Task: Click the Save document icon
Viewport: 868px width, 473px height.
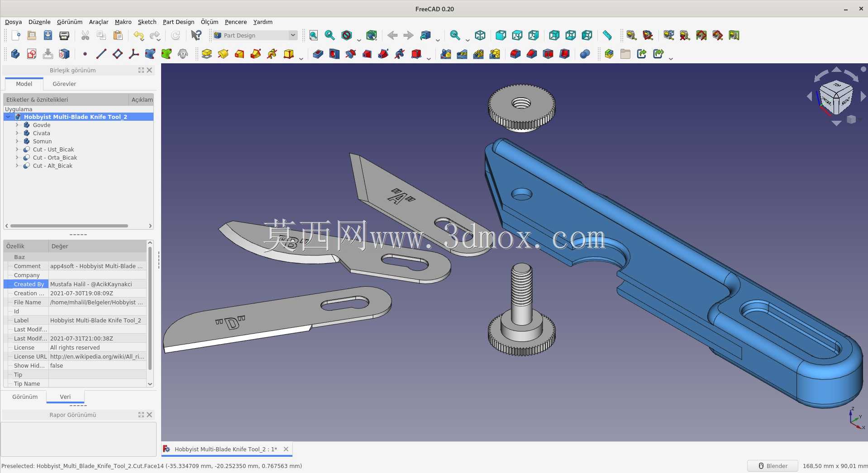Action: (x=48, y=35)
